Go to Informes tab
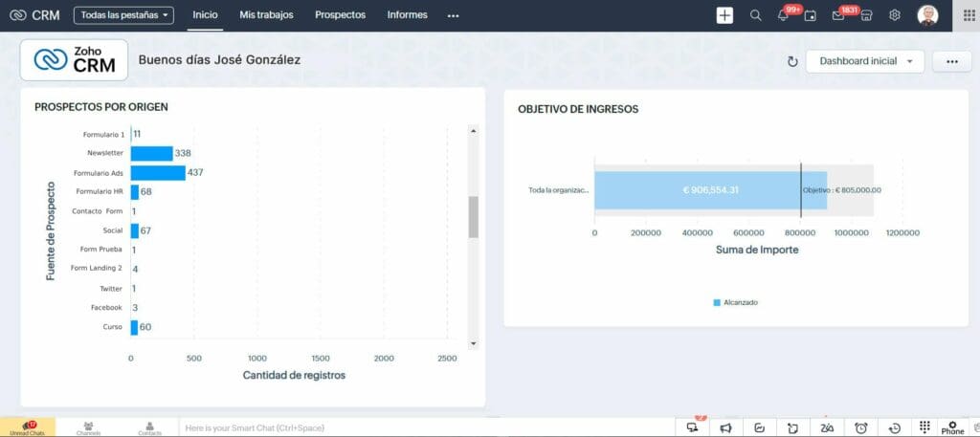The image size is (980, 437). [x=408, y=15]
